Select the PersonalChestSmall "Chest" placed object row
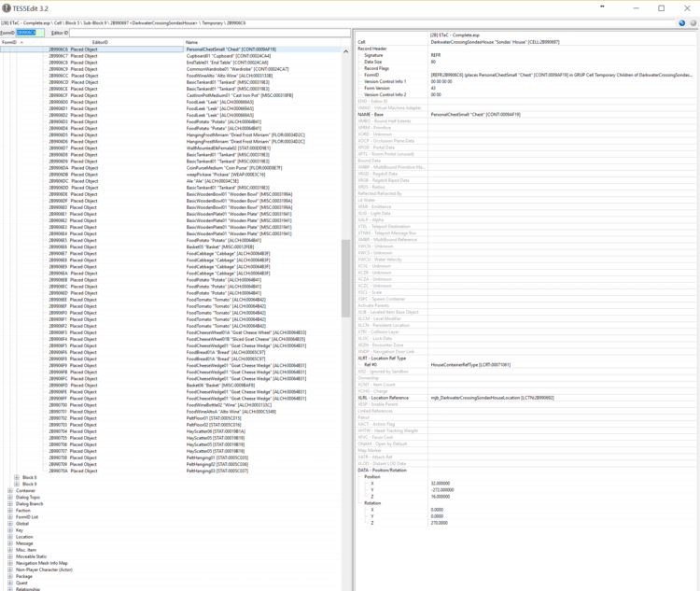Viewport: 700px width, 591px height. [x=171, y=49]
